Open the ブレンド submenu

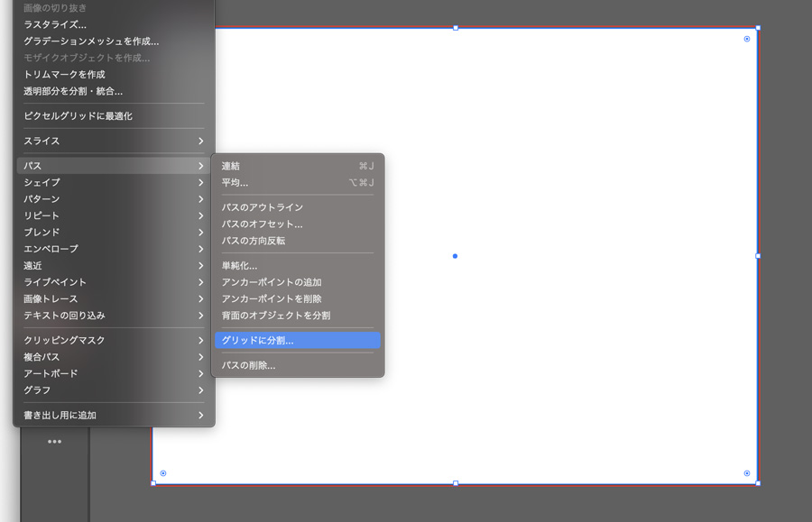pyautogui.click(x=114, y=233)
